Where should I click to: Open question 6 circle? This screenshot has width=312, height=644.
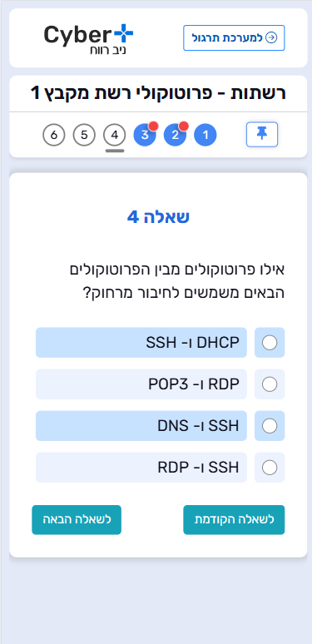54,135
